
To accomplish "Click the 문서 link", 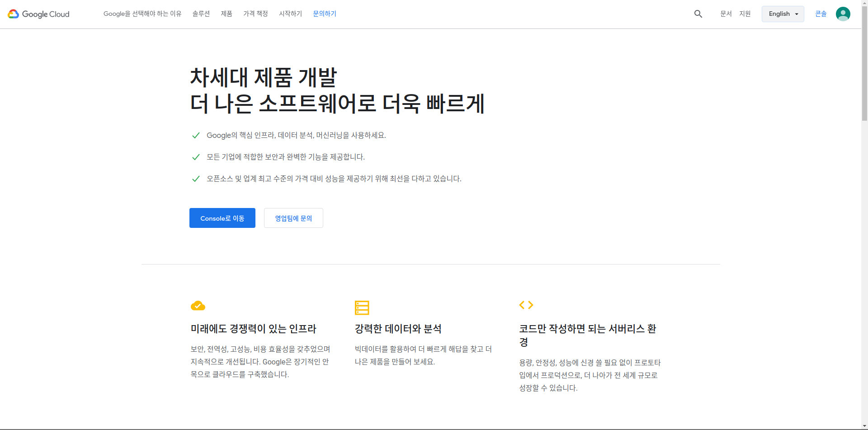I will (x=726, y=14).
